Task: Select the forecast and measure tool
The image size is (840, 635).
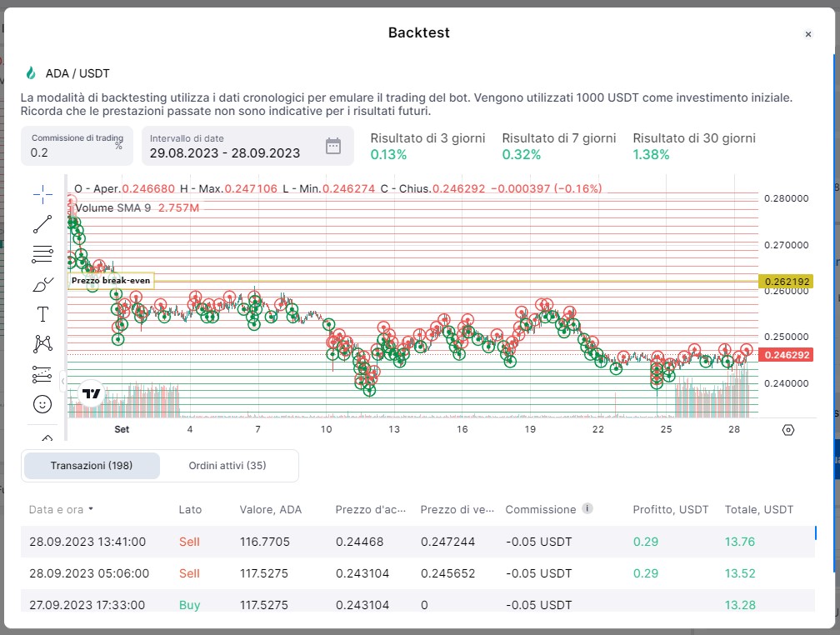Action: tap(42, 374)
